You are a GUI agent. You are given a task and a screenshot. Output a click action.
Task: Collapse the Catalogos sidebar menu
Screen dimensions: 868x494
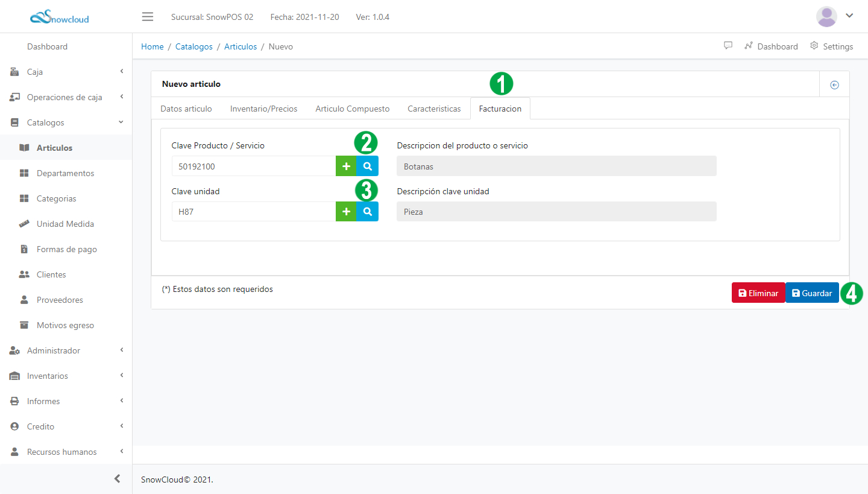66,122
